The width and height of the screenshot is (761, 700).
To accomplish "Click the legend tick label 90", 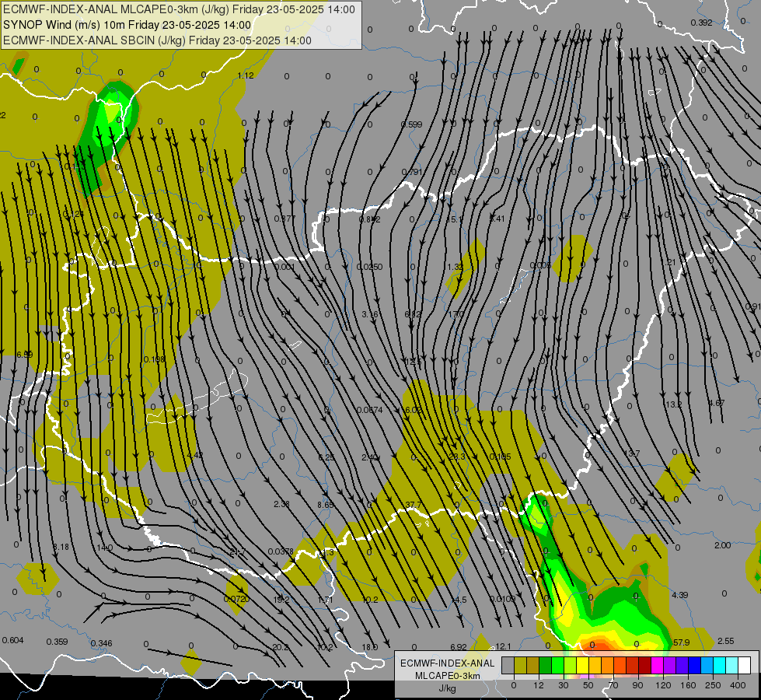I will tap(637, 685).
